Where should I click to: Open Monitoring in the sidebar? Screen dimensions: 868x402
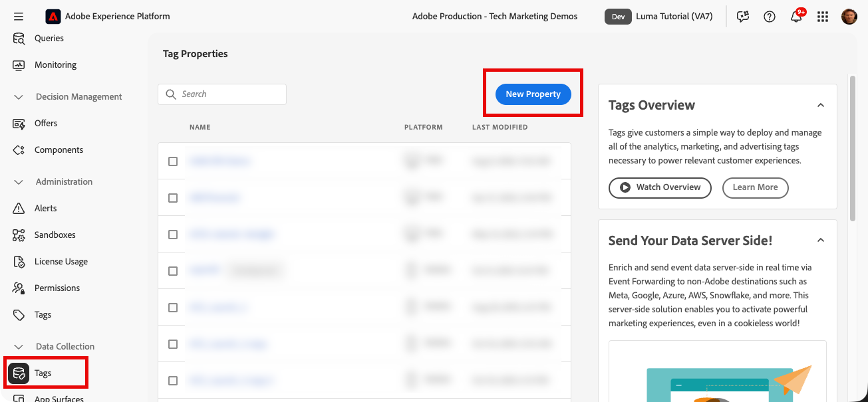[x=55, y=65]
